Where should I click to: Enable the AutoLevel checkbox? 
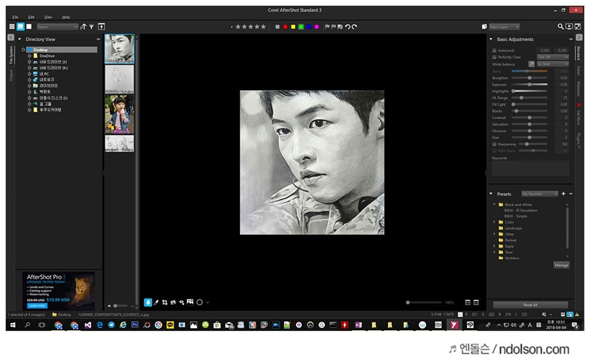tap(495, 50)
